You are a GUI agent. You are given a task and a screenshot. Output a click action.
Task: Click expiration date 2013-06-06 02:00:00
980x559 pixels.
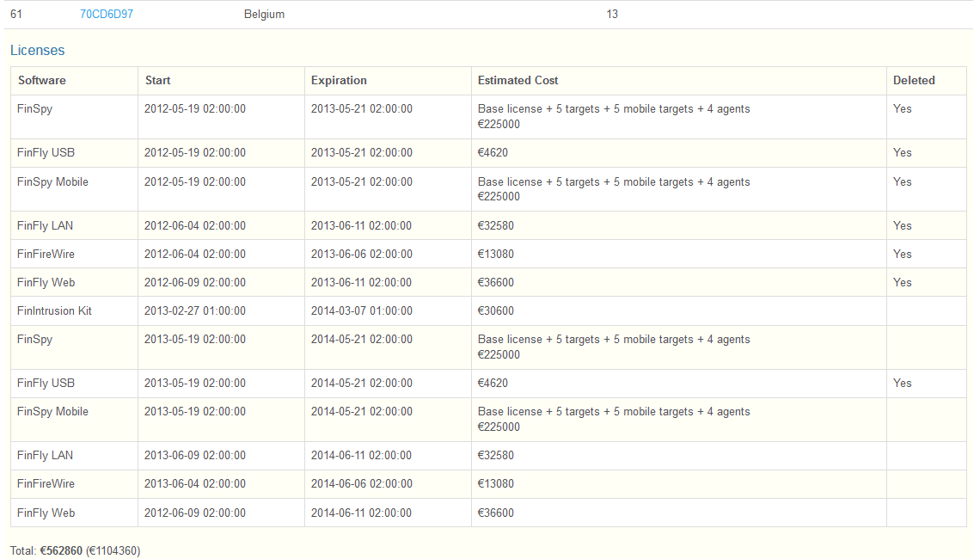[361, 254]
